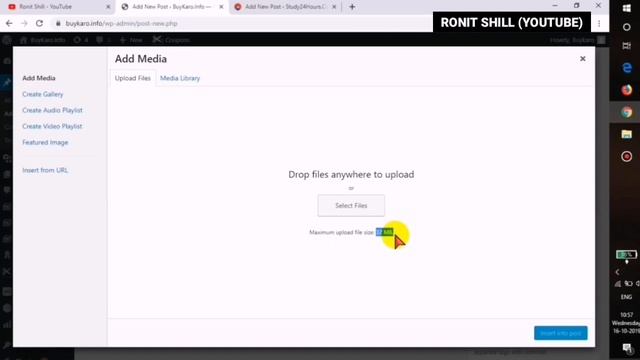
Task: Open Coupons in WordPress admin bar
Action: pos(171,40)
